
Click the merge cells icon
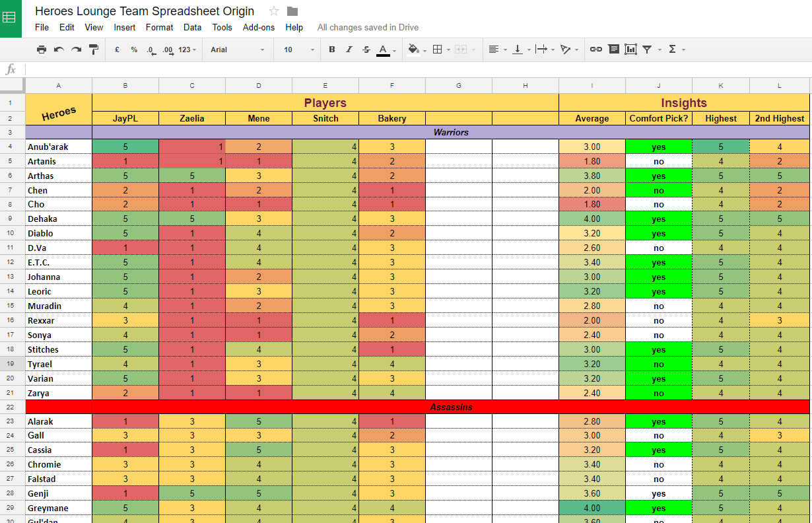[x=460, y=50]
